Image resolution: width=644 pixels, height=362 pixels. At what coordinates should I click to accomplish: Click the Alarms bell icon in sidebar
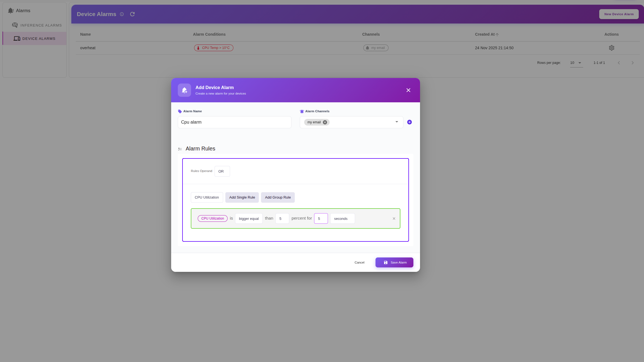[11, 11]
